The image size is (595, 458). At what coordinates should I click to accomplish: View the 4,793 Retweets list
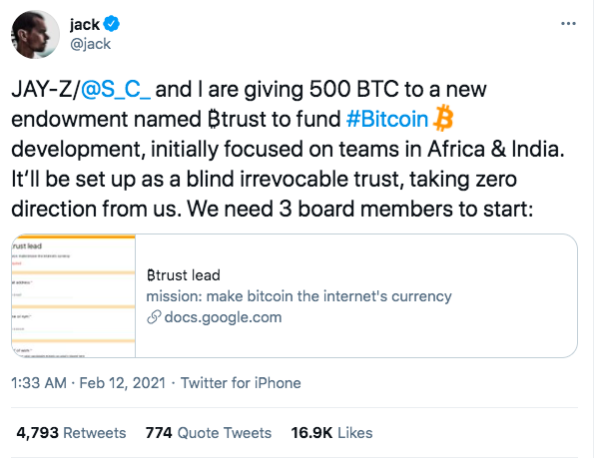pyautogui.click(x=71, y=433)
